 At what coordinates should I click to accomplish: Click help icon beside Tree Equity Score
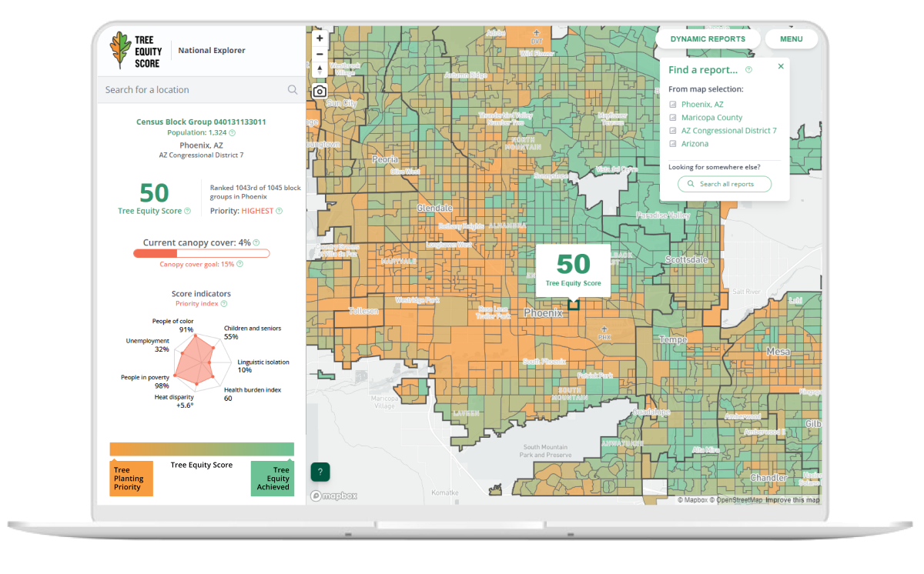[x=188, y=211]
